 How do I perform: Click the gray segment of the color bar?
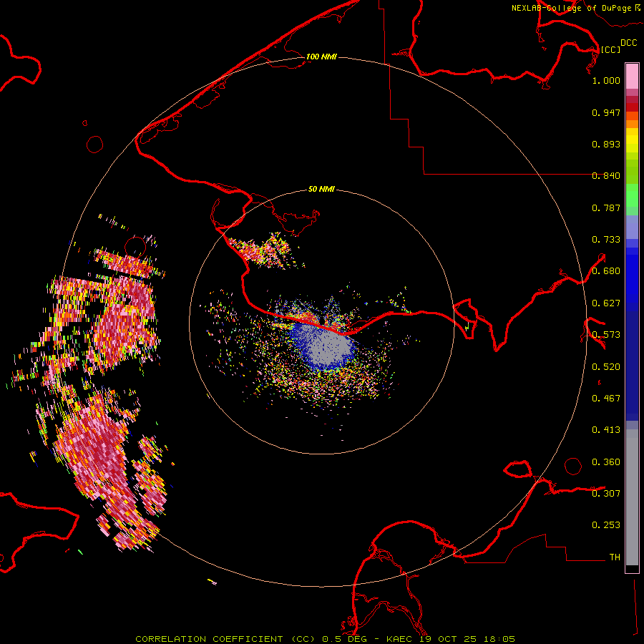click(x=632, y=497)
